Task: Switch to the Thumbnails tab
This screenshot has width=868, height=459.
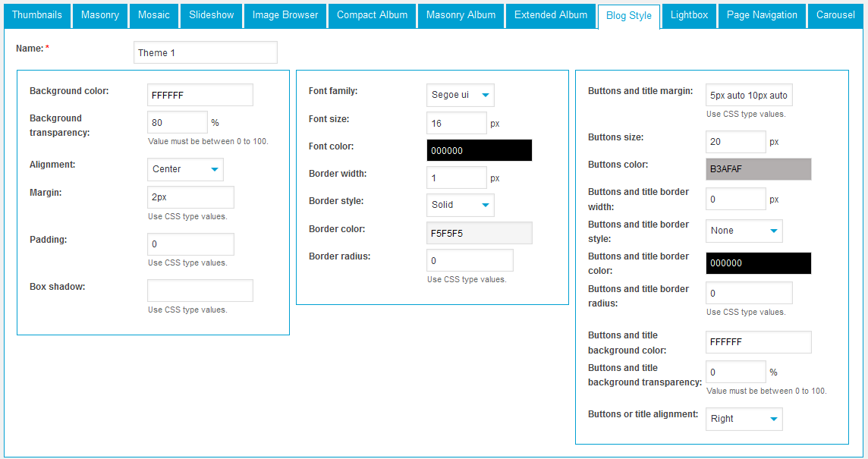Action: [x=37, y=15]
